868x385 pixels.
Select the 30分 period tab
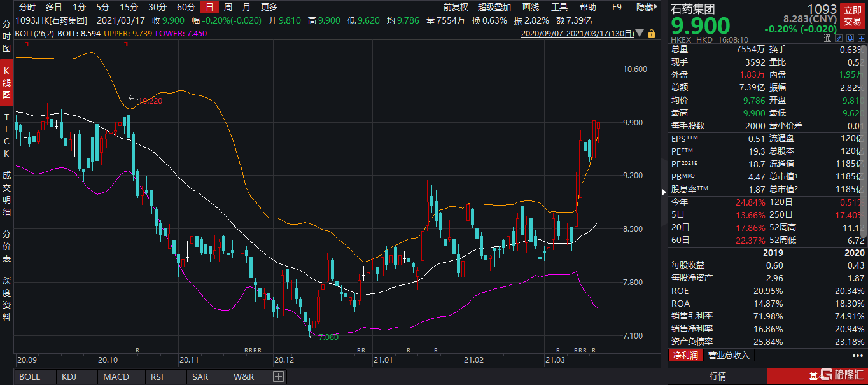point(157,7)
